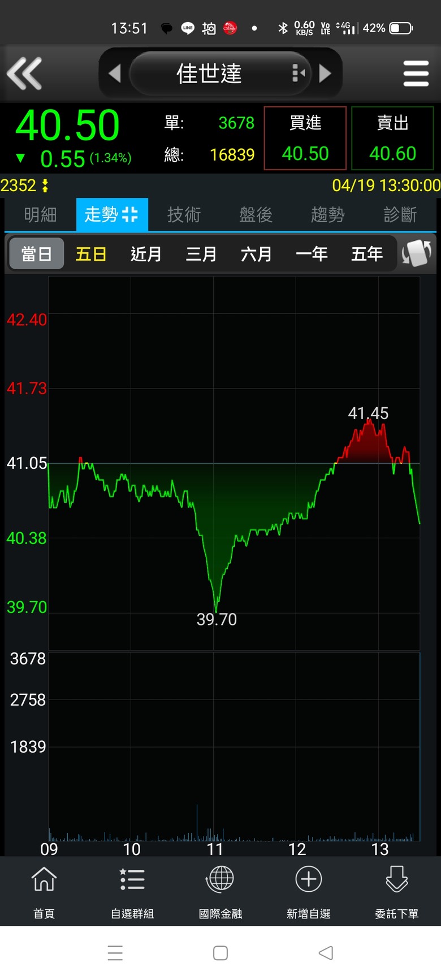This screenshot has width=441, height=980.
Task: Go to next stock with right arrow
Action: click(325, 74)
